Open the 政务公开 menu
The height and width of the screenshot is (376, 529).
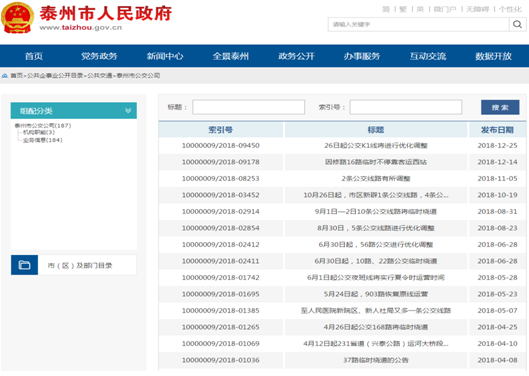296,56
